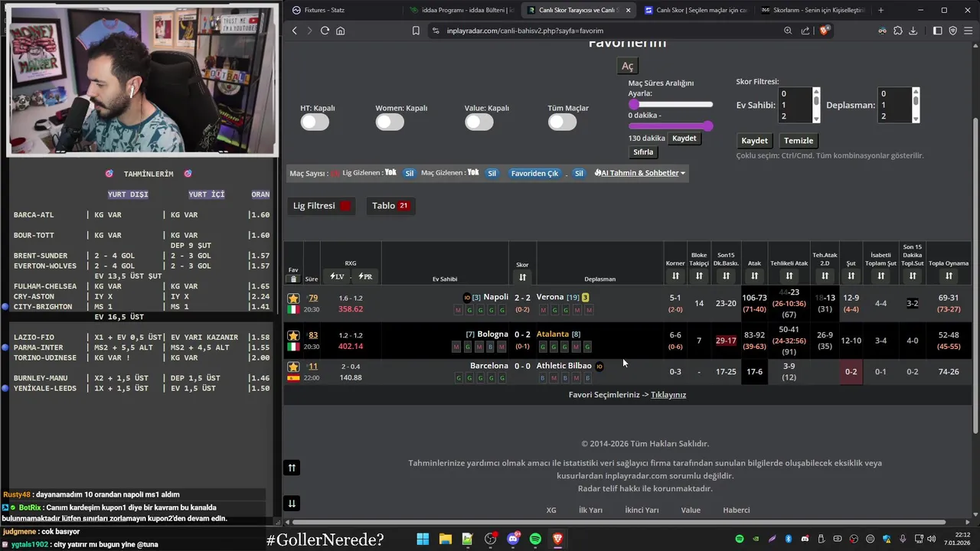Switch to the iddaa Programı tab
The height and width of the screenshot is (551, 980).
[x=461, y=10]
